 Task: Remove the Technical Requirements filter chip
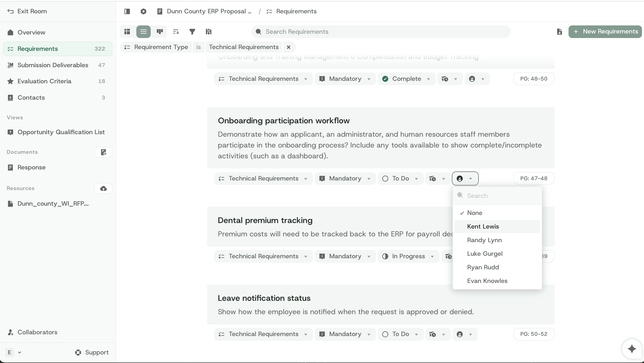tap(289, 47)
